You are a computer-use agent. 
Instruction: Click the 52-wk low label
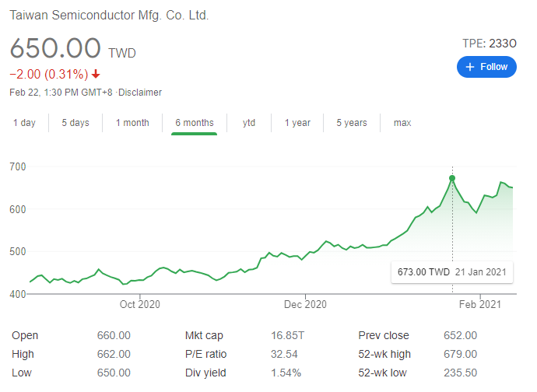tap(382, 373)
